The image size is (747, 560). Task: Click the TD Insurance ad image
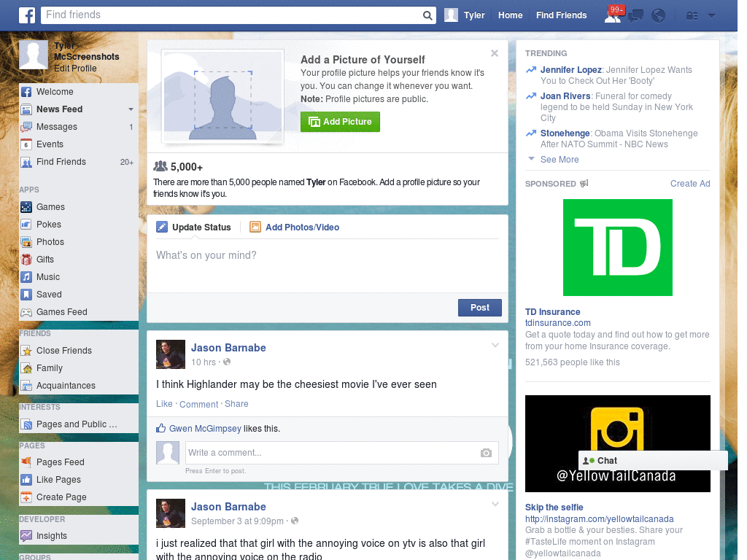(x=617, y=248)
